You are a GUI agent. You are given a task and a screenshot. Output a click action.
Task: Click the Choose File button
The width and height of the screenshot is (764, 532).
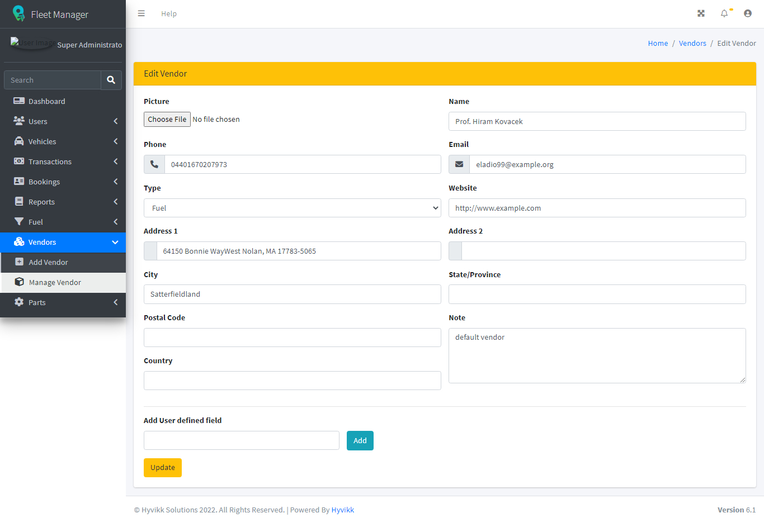pyautogui.click(x=167, y=119)
